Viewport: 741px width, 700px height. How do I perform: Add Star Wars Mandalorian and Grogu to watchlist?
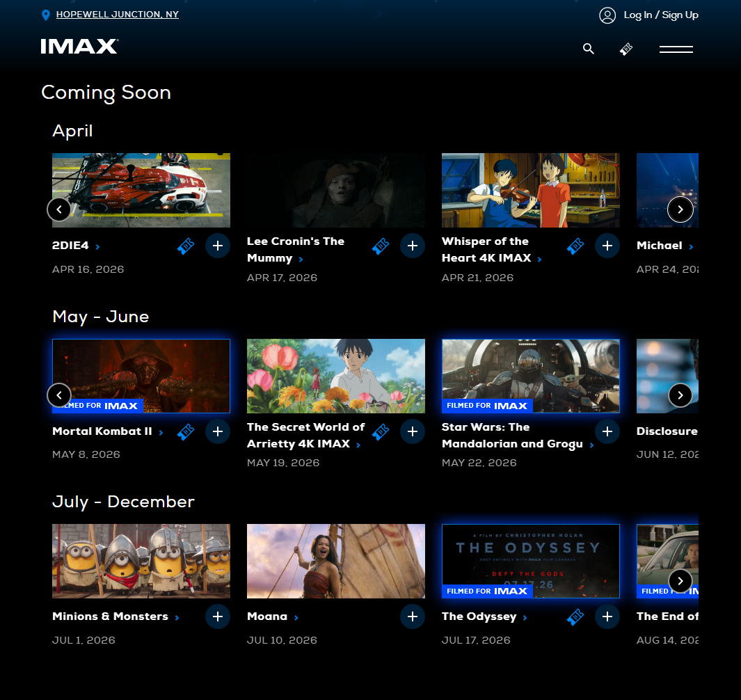click(x=607, y=431)
